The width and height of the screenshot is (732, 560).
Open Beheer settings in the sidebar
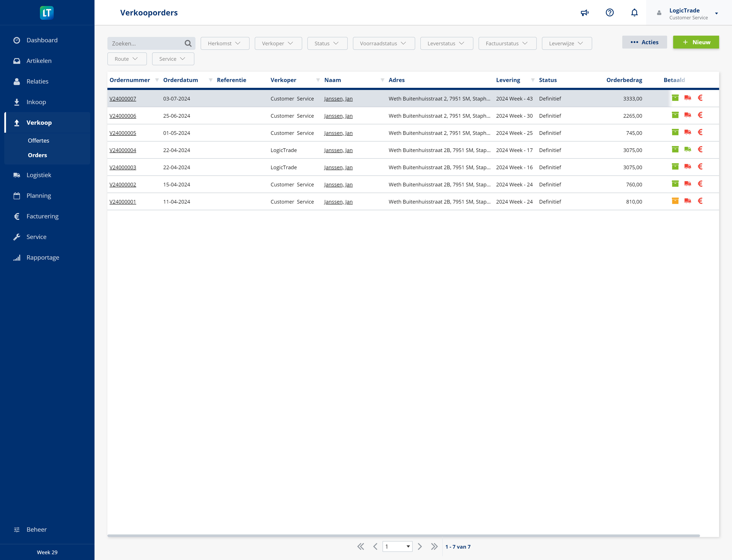37,529
